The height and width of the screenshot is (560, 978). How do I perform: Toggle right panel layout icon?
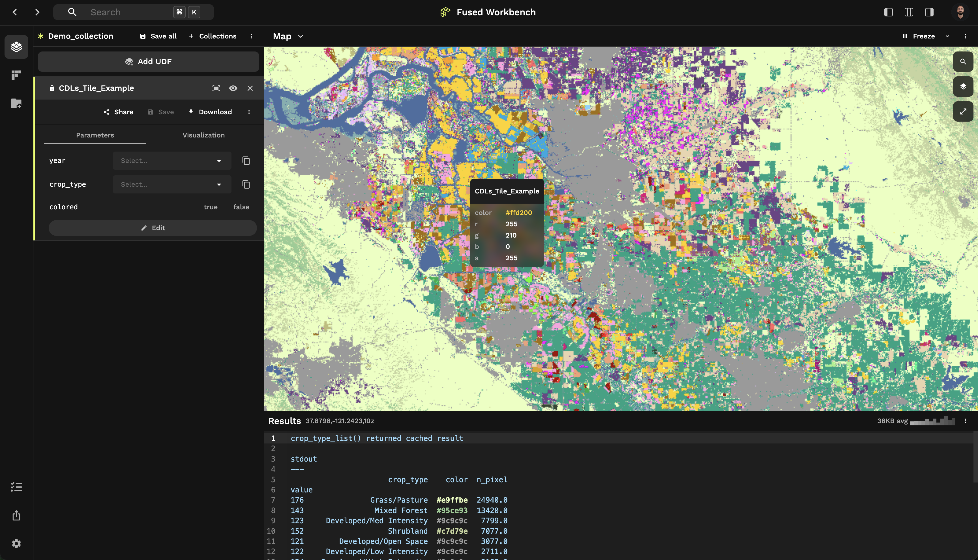pyautogui.click(x=929, y=12)
